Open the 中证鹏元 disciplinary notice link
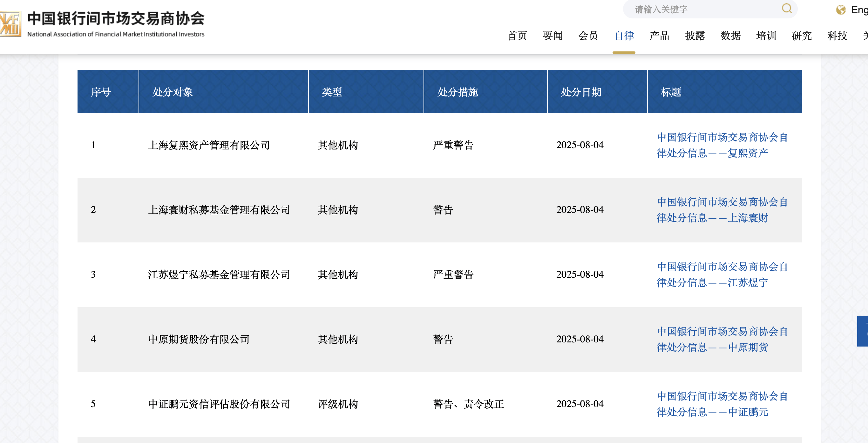The width and height of the screenshot is (868, 443). coord(722,404)
